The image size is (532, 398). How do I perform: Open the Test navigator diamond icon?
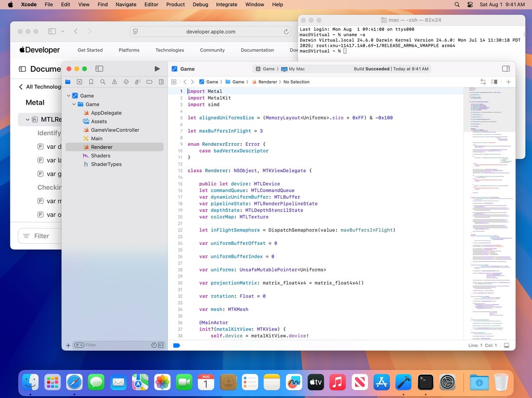point(126,81)
